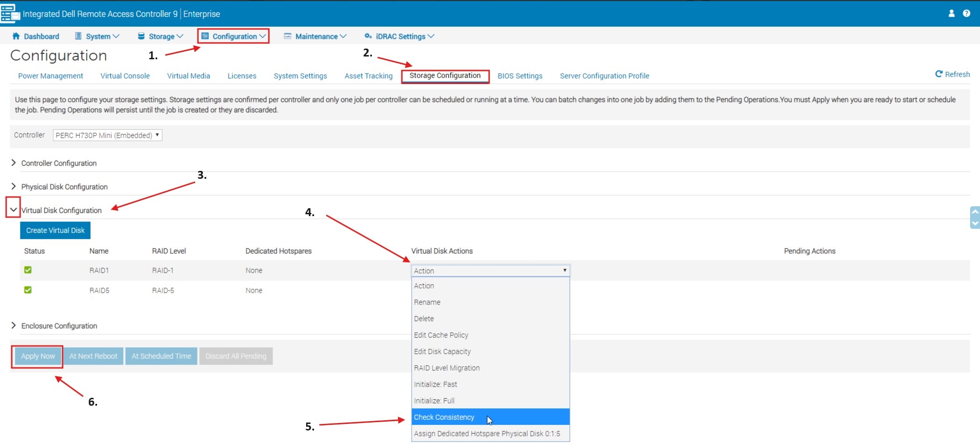This screenshot has width=980, height=444.
Task: Click the Storage database icon
Action: click(x=141, y=36)
